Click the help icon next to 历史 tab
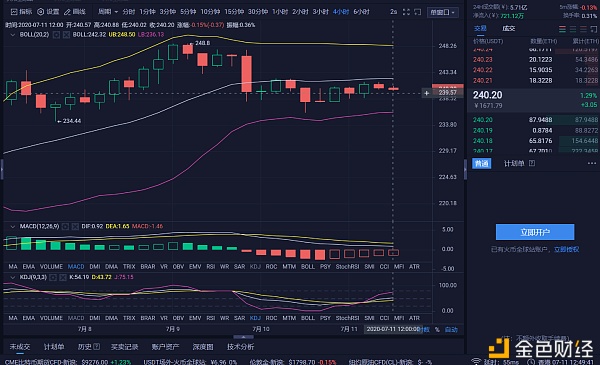This screenshot has width=600, height=365. 97,347
